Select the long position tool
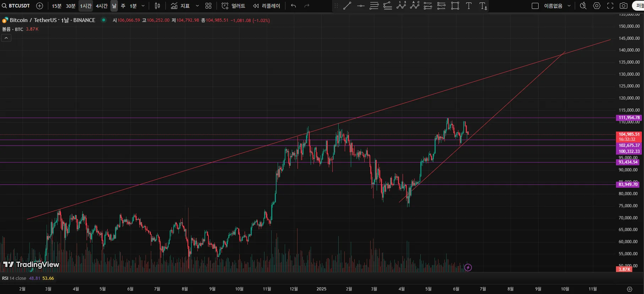The height and width of the screenshot is (294, 644). [x=428, y=6]
